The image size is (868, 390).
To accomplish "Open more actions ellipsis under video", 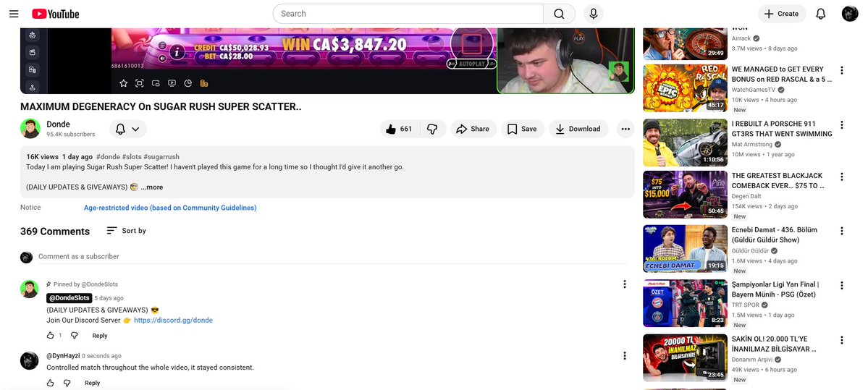I will pos(625,129).
